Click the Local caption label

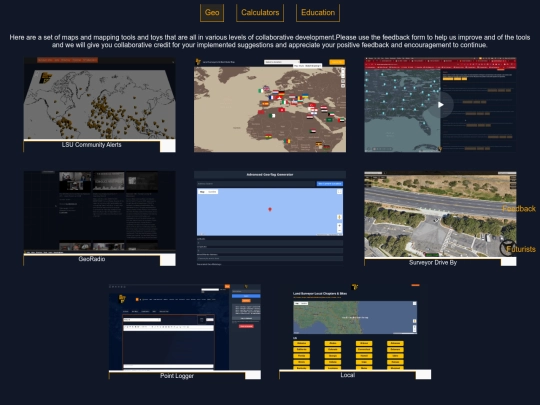point(347,375)
